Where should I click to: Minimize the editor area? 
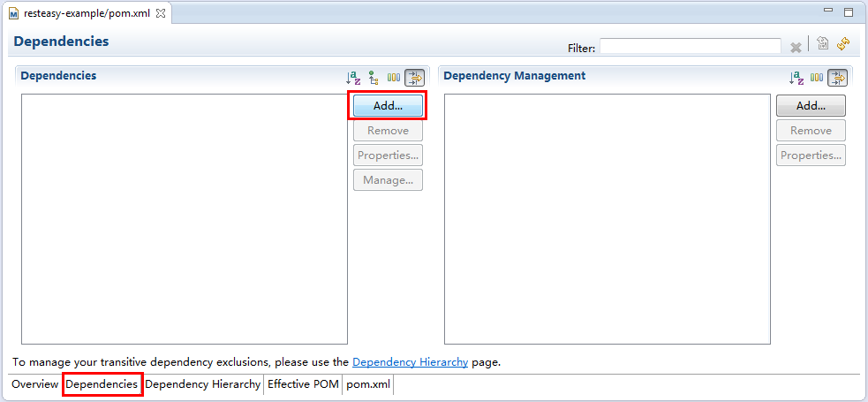tap(828, 11)
